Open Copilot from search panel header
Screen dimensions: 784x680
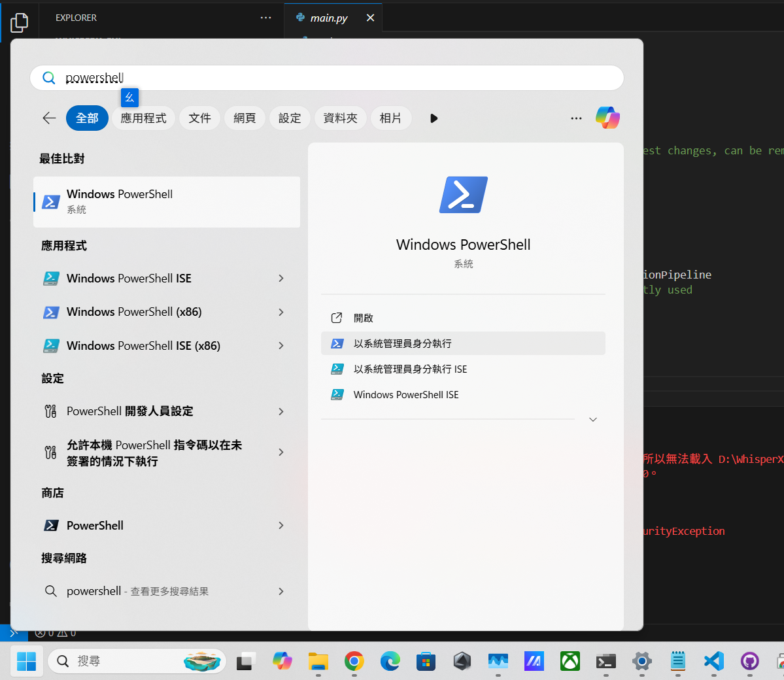pyautogui.click(x=607, y=118)
